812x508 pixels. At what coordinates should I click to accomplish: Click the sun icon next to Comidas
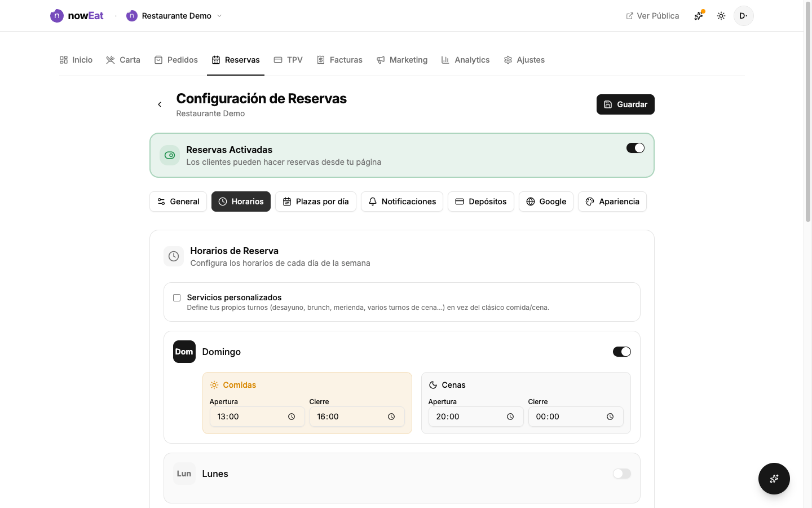pyautogui.click(x=214, y=385)
